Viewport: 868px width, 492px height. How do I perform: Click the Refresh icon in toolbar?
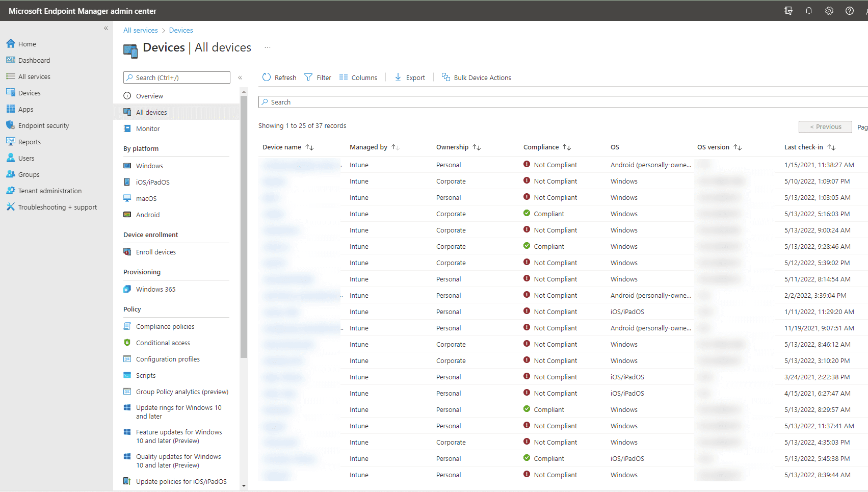click(267, 77)
